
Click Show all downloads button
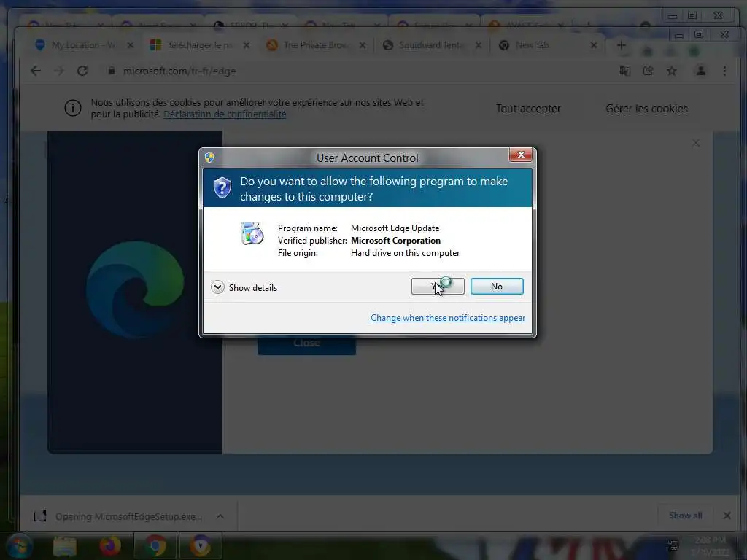click(685, 516)
